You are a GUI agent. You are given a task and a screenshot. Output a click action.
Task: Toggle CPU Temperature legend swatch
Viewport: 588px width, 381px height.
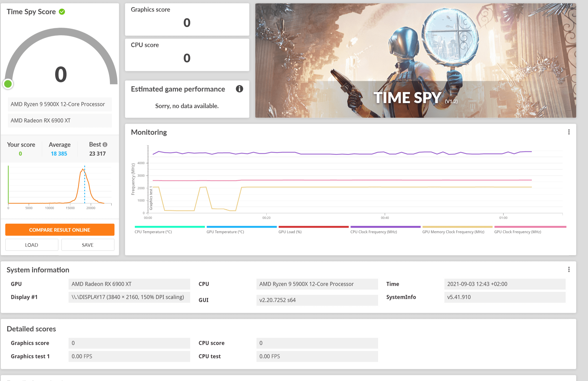point(170,227)
